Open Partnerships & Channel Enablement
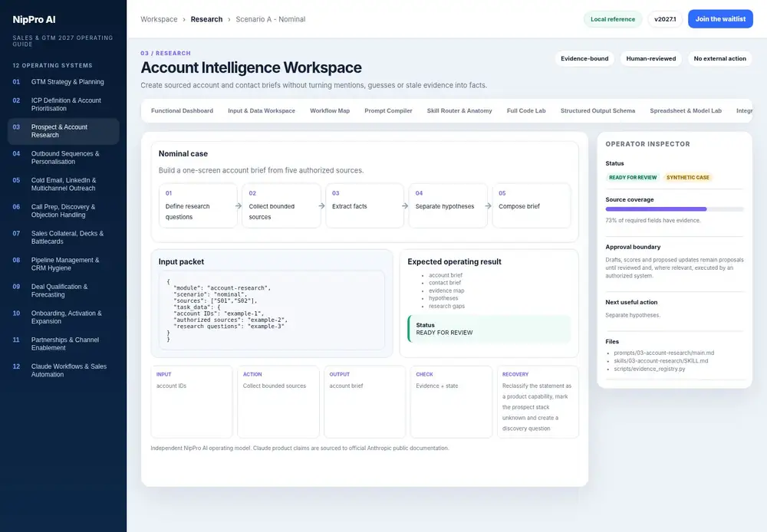Screen dimensions: 767x532 tap(63, 343)
